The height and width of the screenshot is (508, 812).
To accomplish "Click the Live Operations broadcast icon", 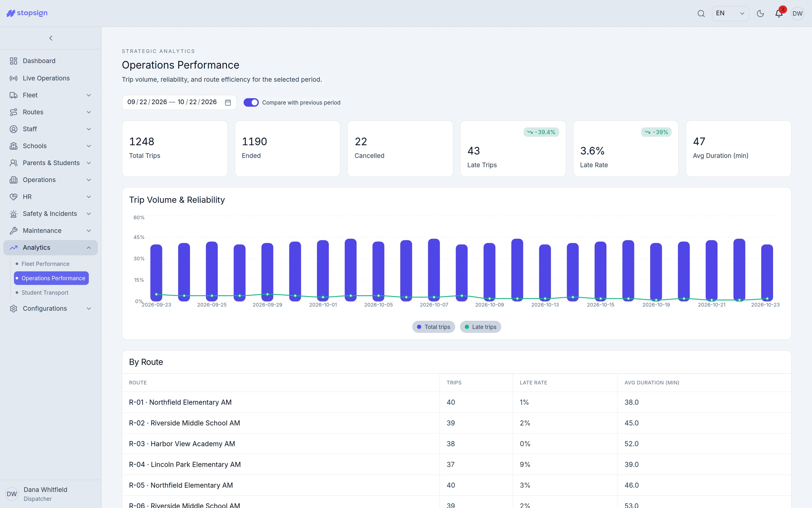I will click(x=13, y=78).
